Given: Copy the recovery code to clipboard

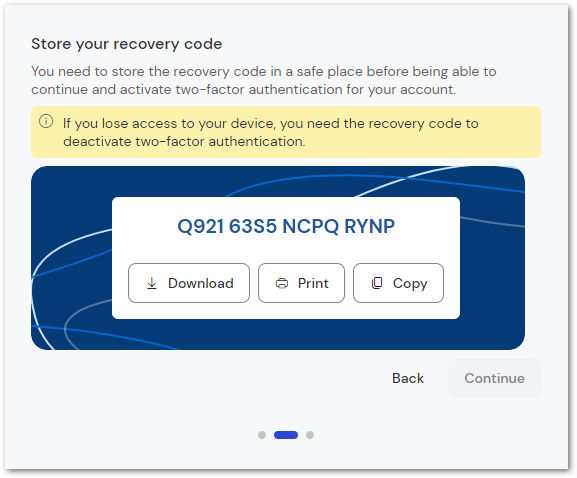Looking at the screenshot, I should [x=399, y=283].
